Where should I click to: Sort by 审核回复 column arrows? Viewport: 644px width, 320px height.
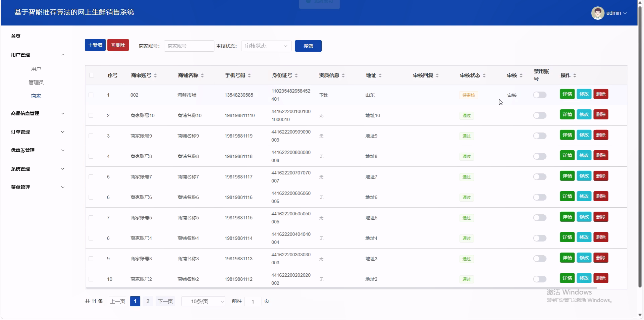[x=437, y=75]
